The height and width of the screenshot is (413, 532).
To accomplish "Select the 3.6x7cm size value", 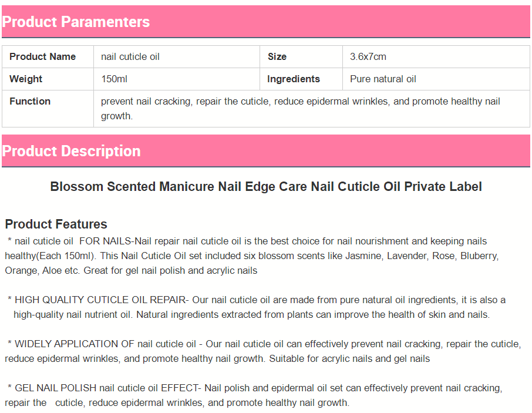I will coord(368,57).
